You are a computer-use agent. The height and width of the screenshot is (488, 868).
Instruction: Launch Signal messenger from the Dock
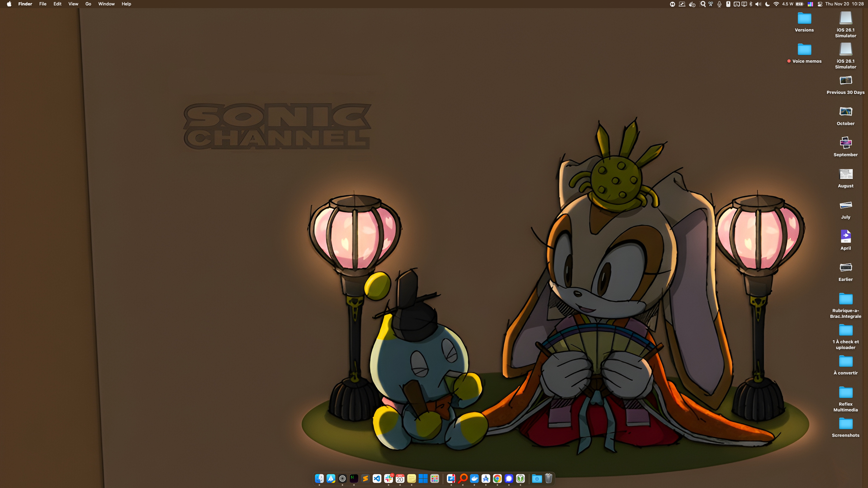509,479
